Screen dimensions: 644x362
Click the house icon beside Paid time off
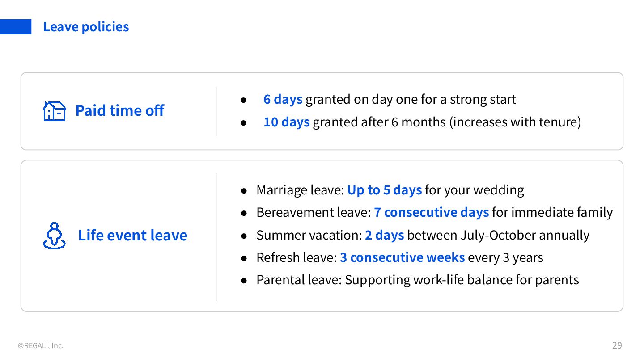(54, 111)
